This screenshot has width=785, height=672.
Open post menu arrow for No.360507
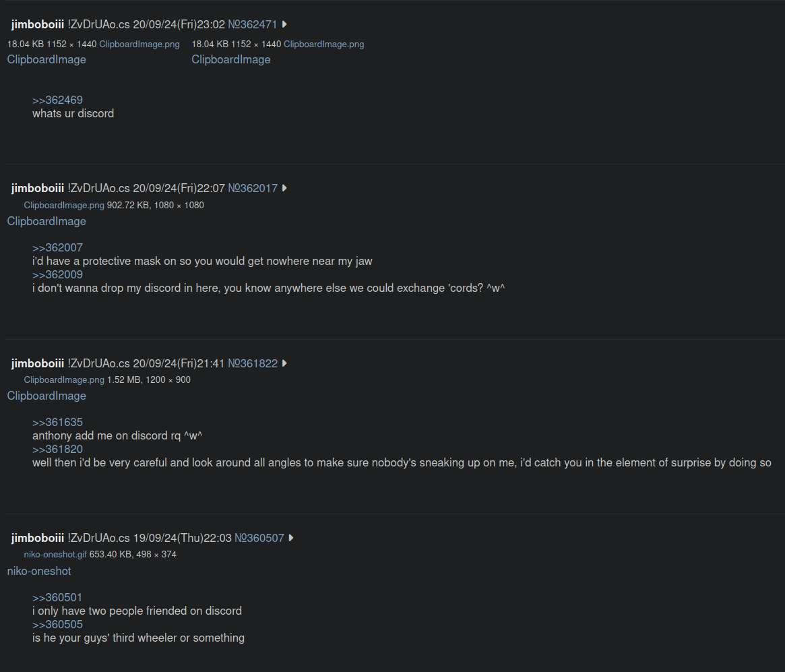[x=291, y=538]
